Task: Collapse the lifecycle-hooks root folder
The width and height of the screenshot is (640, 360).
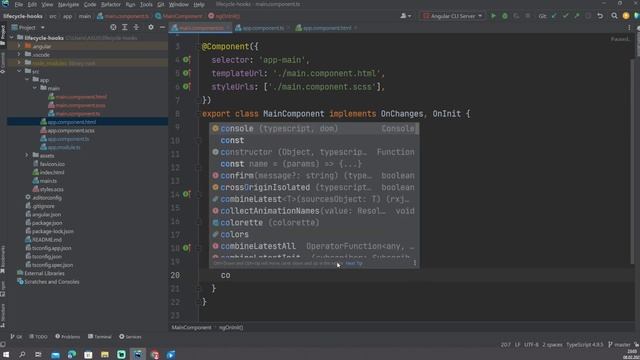Action: 11,38
